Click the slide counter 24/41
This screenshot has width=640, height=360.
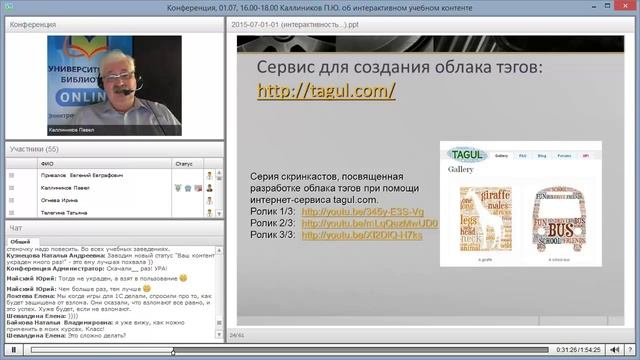pos(237,335)
